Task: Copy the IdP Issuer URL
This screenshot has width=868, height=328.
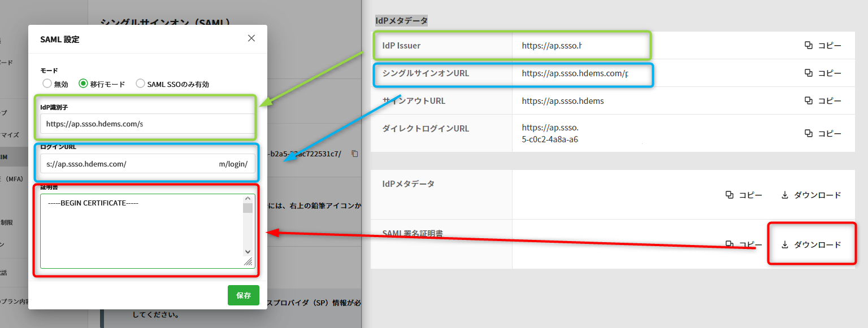Action: tap(823, 46)
